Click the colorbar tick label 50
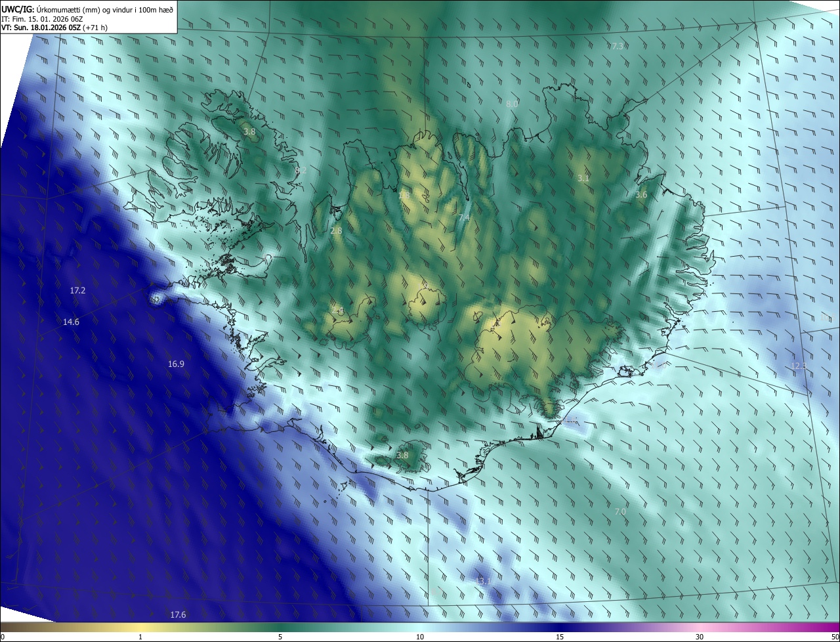The image size is (840, 642). point(835,637)
